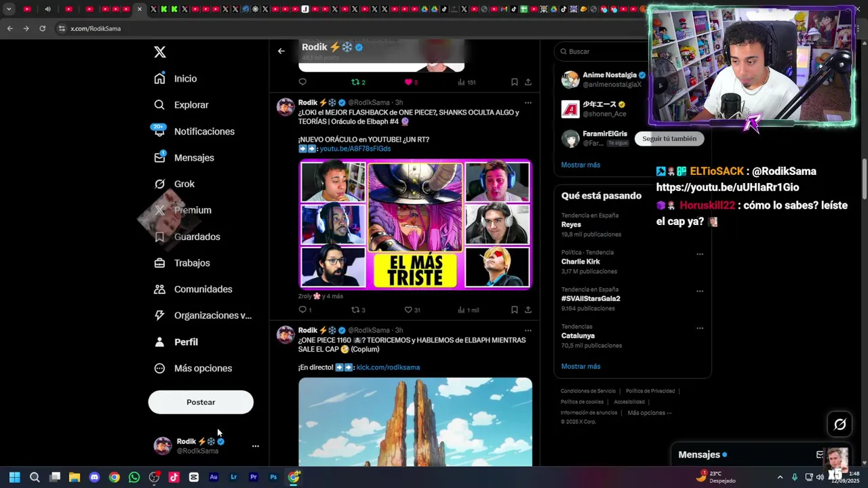Unlike the post with 5 likes
Viewport: 868px width, 488px height.
click(411, 82)
